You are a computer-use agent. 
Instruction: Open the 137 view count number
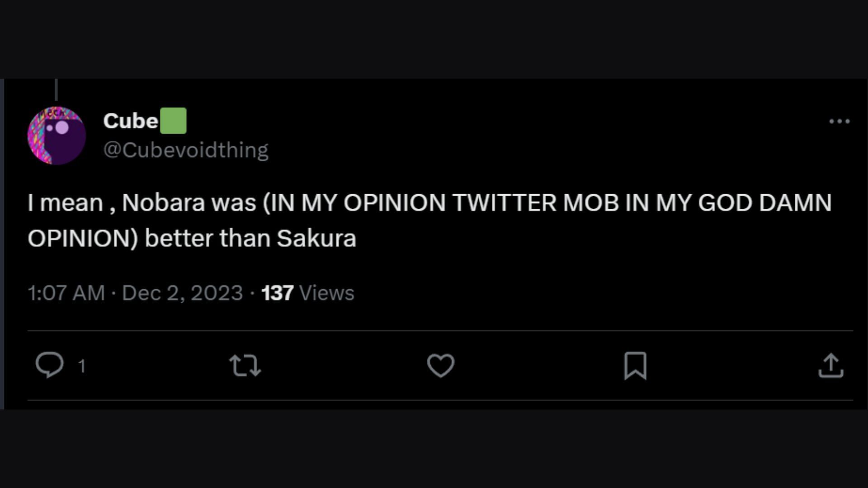point(277,293)
